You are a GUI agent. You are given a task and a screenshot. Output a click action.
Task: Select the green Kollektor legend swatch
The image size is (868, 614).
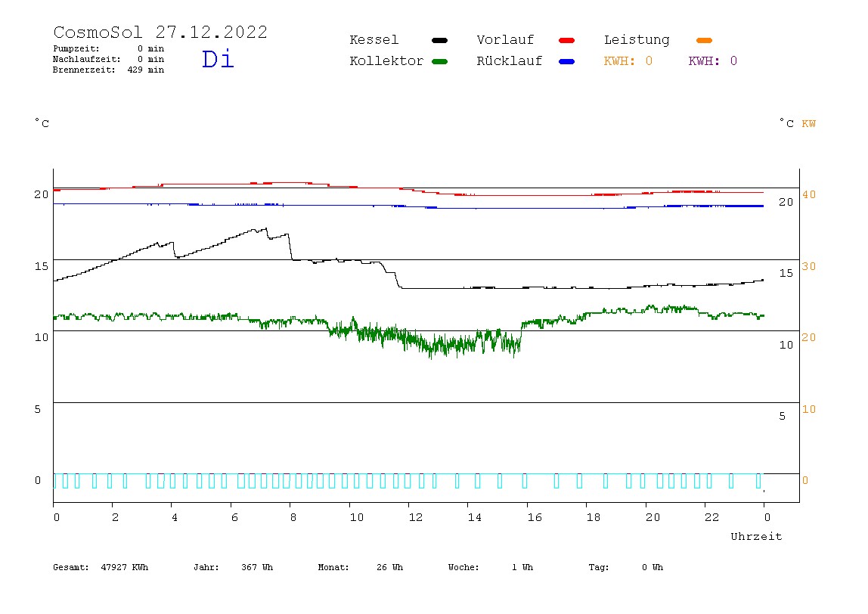pos(439,61)
